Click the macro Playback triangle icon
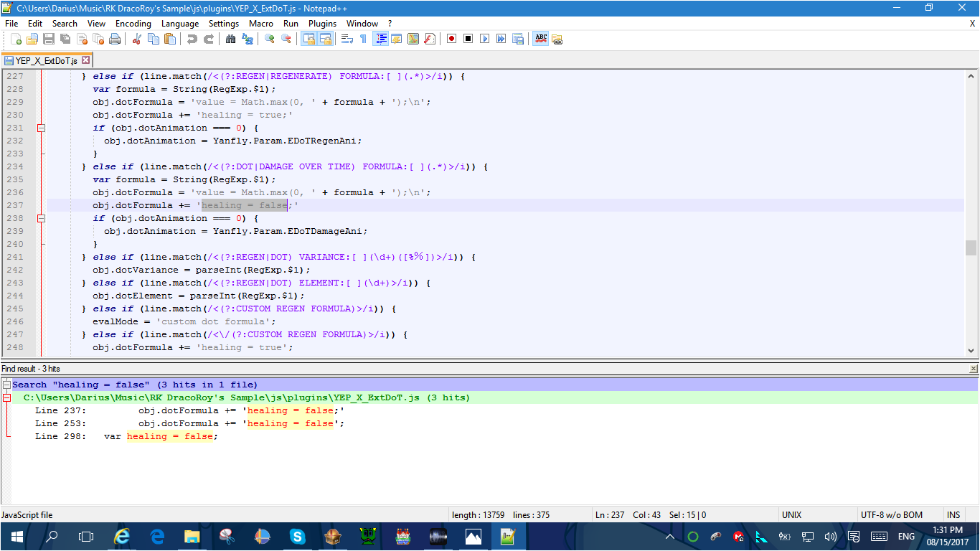The height and width of the screenshot is (551, 980). [484, 39]
